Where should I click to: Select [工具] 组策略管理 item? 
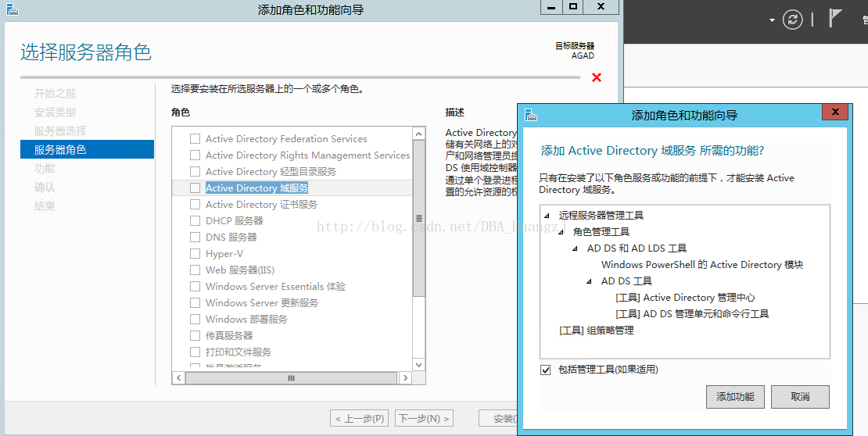tap(596, 331)
